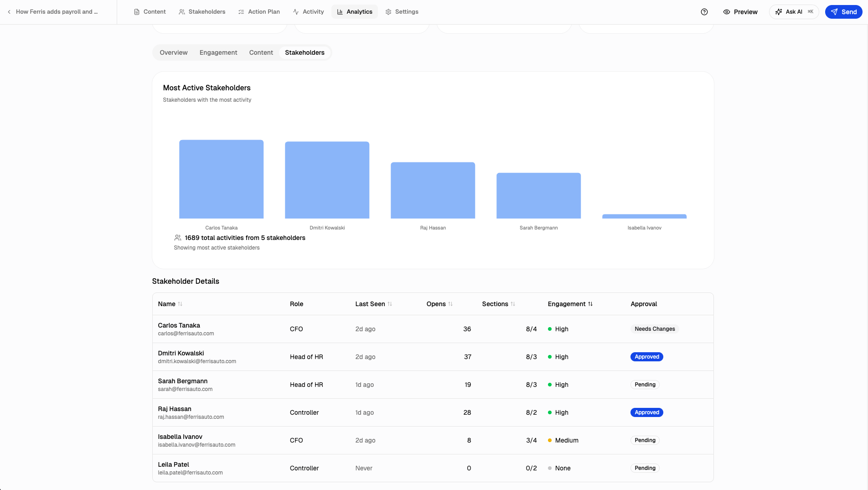Screen dimensions: 868x490
Task: Click Carlos Tanaka's bar in the chart
Action: tap(221, 179)
